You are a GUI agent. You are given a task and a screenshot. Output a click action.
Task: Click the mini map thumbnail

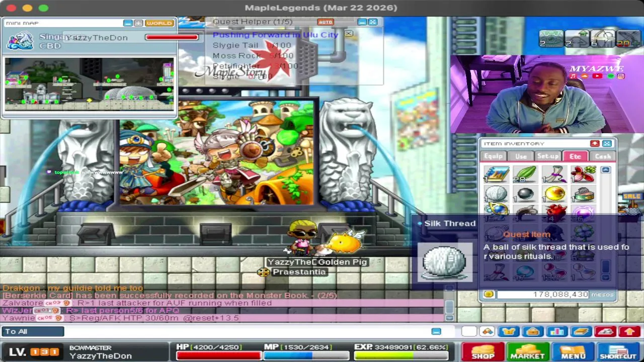(x=89, y=83)
